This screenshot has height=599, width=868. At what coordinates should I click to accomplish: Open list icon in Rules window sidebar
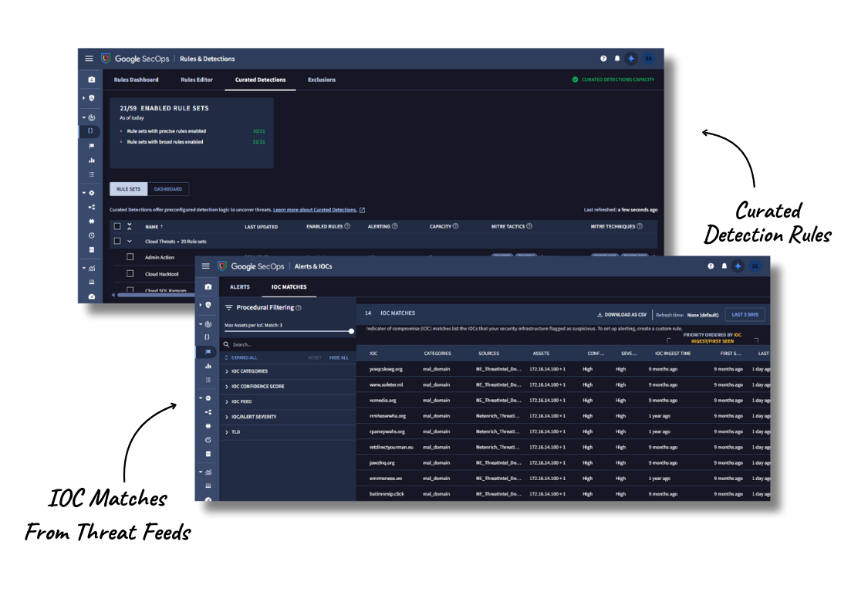tap(91, 174)
